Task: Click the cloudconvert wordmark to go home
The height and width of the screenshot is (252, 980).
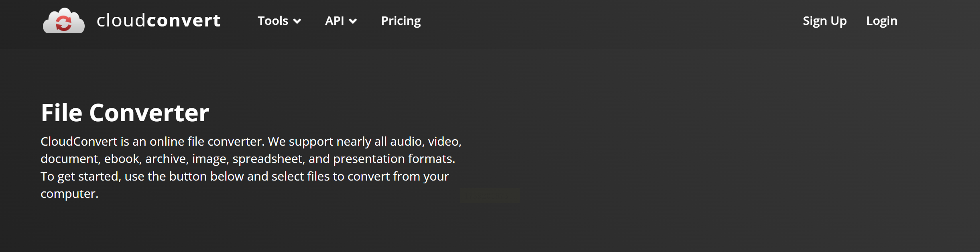Action: tap(159, 20)
